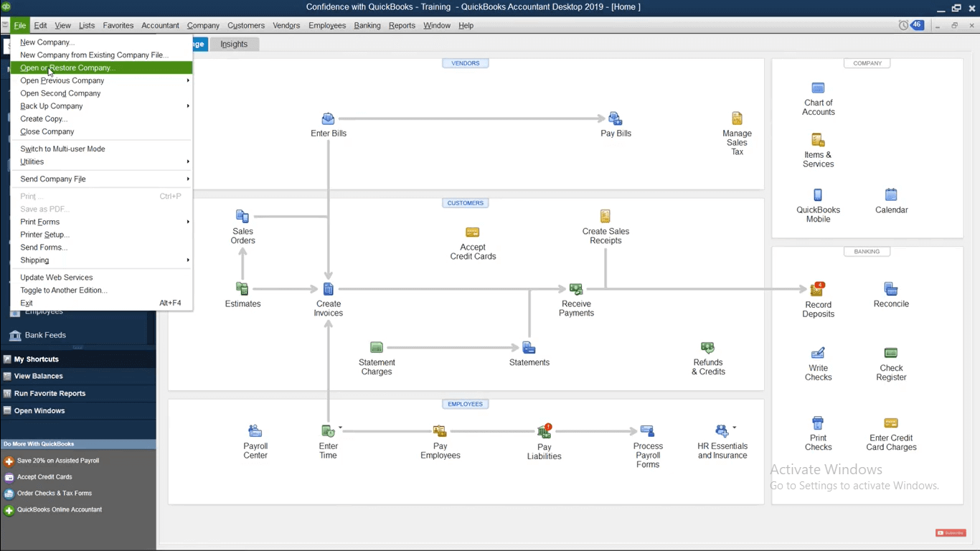
Task: Expand the Enter Time dropdown arrow
Action: (340, 428)
